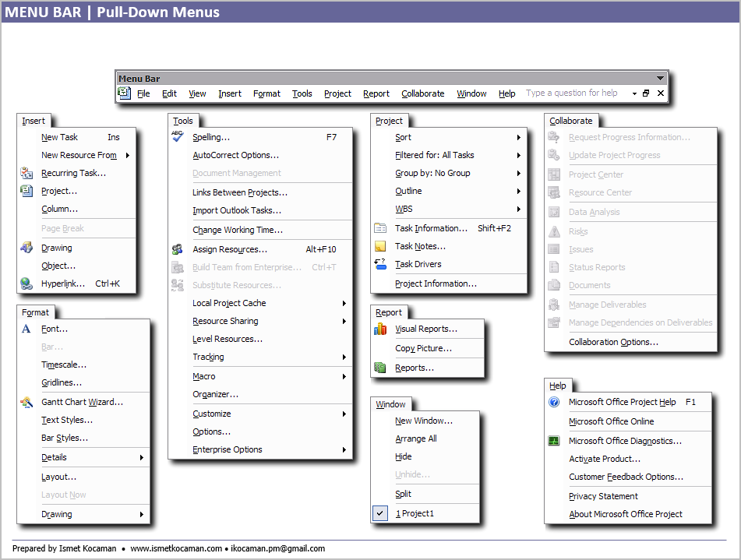Viewport: 741px width, 560px height.
Task: Click the Type a question for help box
Action: (573, 93)
